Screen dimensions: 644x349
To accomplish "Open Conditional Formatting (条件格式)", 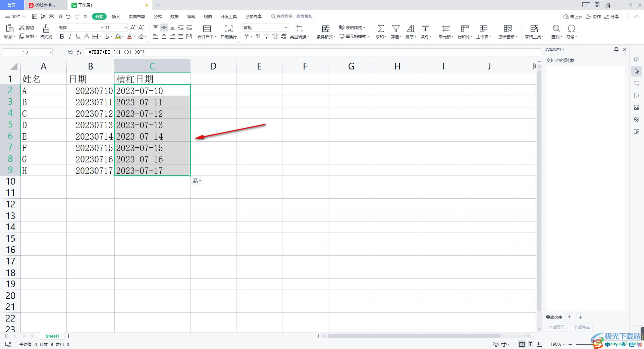I will (x=326, y=32).
